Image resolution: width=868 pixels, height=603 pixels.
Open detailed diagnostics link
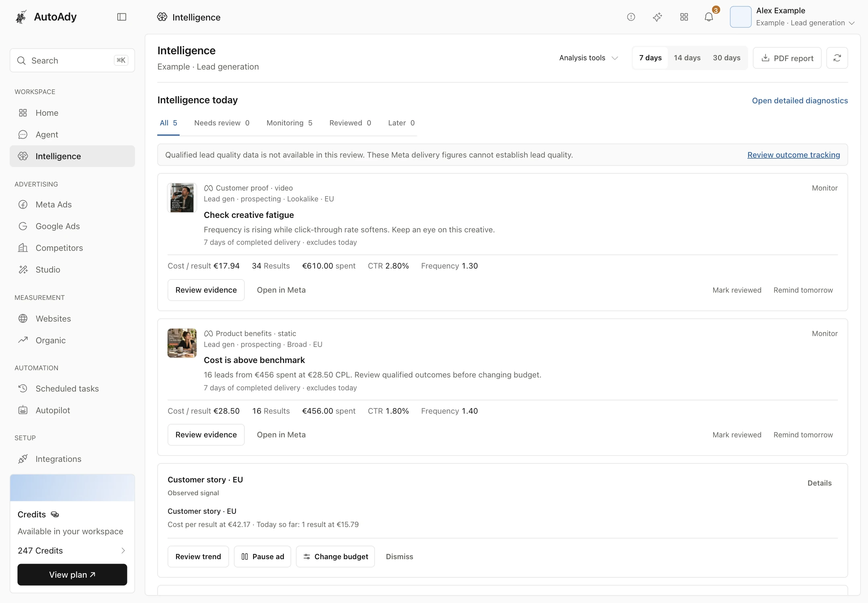(x=800, y=100)
